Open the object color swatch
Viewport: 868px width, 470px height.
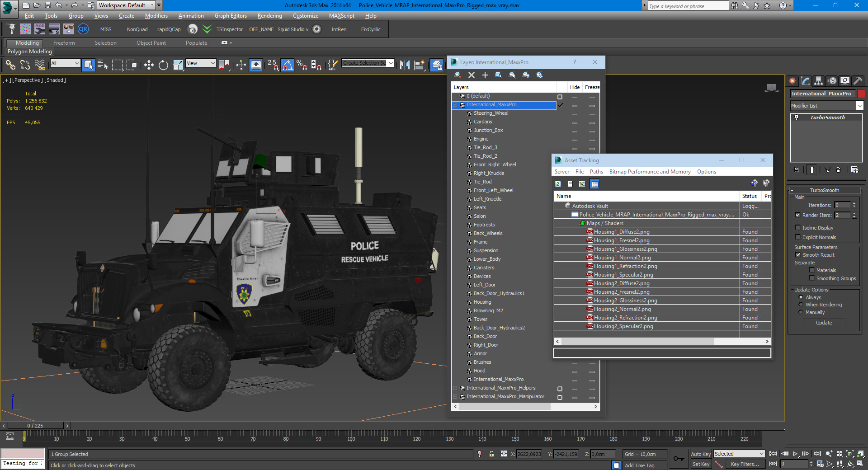pos(861,94)
